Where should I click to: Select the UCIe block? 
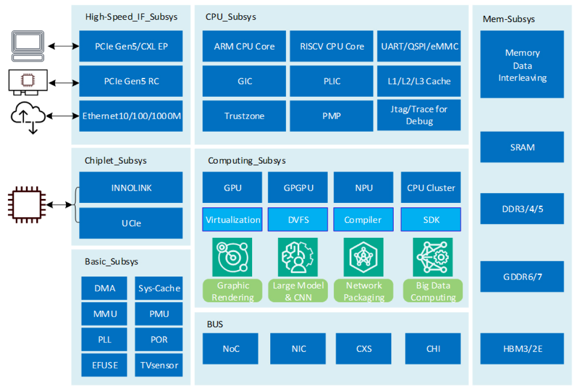coord(131,223)
